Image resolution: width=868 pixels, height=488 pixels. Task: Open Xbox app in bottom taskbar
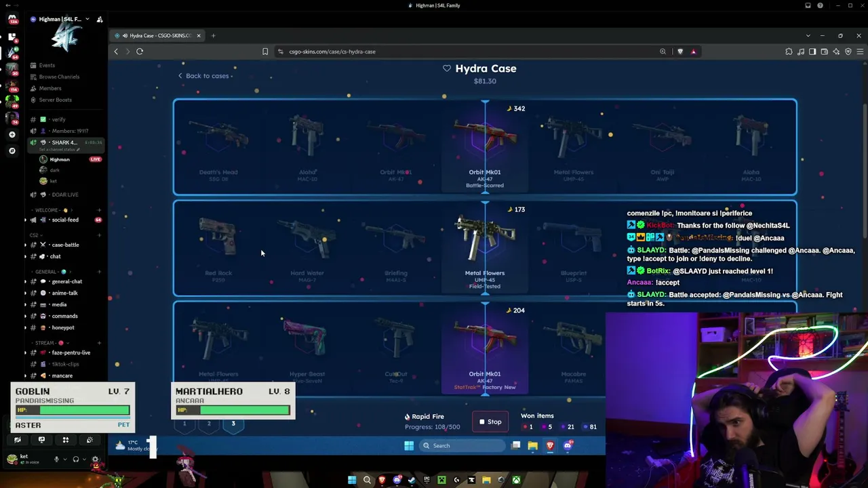pyautogui.click(x=517, y=481)
